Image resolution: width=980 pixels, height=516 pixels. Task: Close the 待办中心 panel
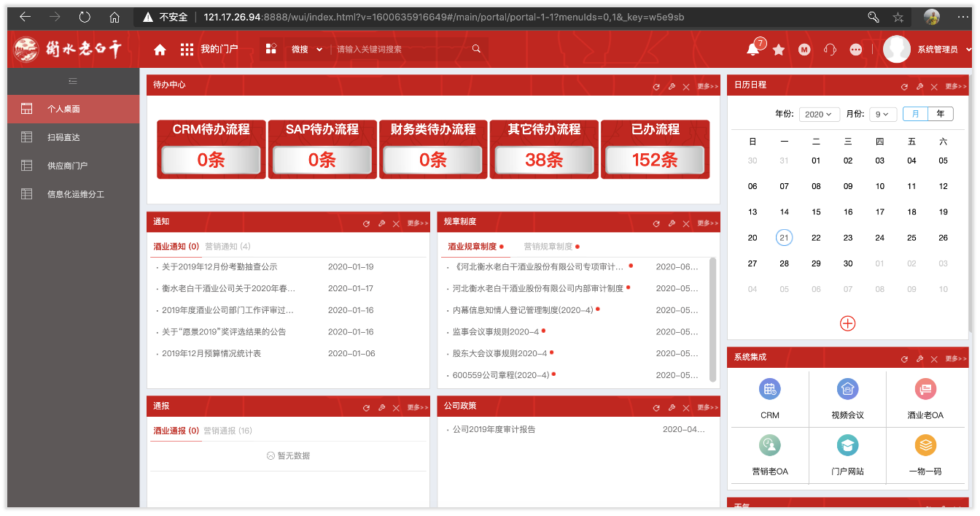(x=686, y=87)
